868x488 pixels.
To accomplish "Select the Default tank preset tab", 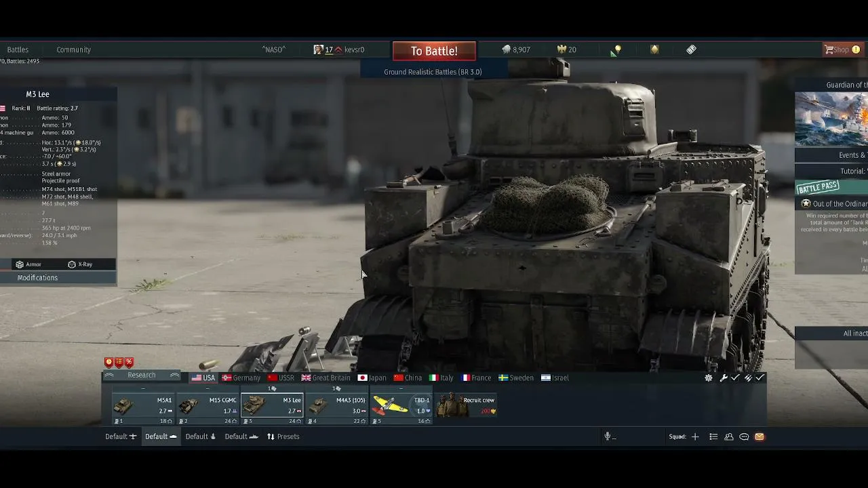I will coord(161,436).
